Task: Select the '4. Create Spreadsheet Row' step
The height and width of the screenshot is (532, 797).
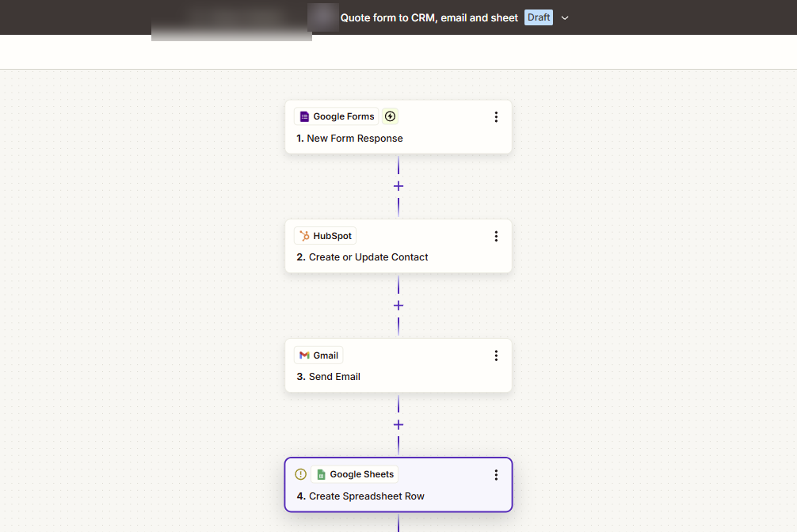Action: [398, 484]
